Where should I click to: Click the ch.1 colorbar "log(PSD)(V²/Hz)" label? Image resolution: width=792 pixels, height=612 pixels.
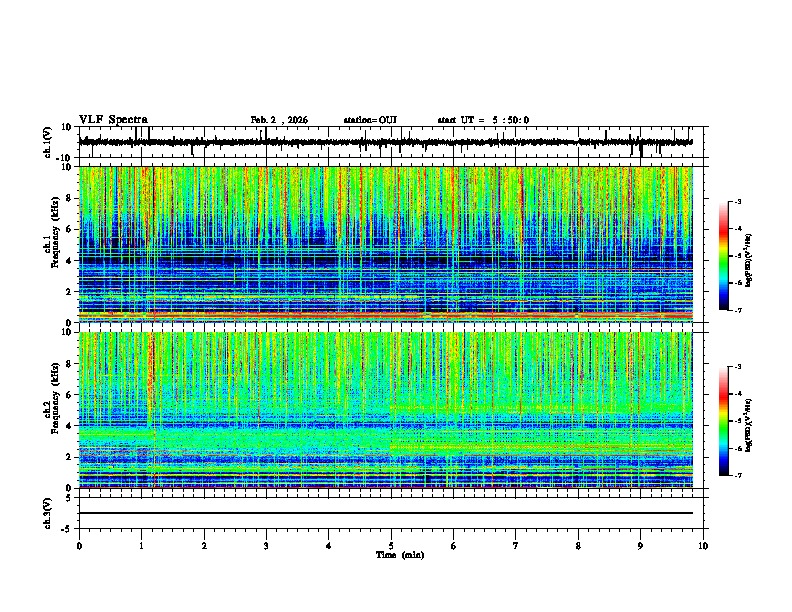[749, 261]
